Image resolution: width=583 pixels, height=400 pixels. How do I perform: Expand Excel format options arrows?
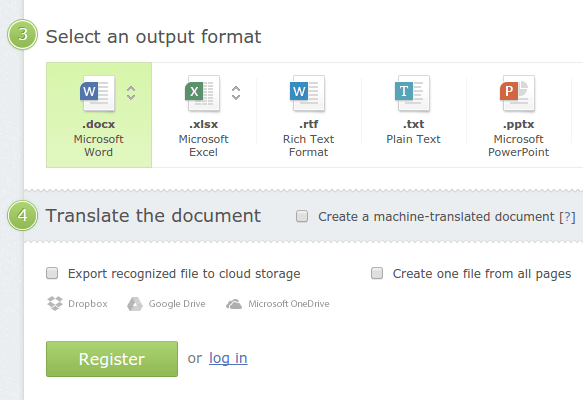pos(236,93)
